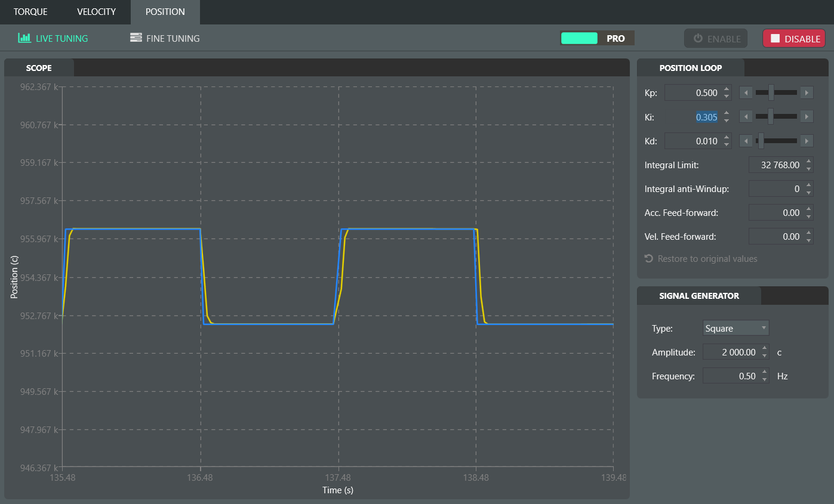Click the red Disable button
The width and height of the screenshot is (834, 504).
(793, 39)
